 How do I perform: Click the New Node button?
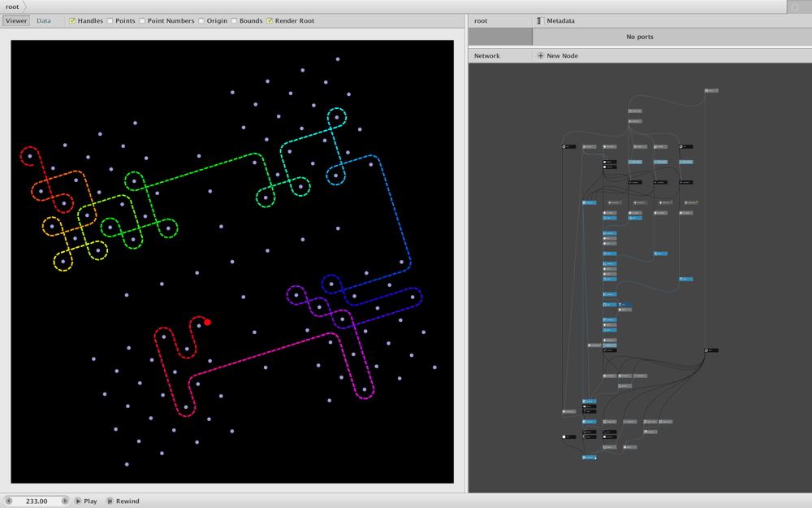tap(558, 55)
